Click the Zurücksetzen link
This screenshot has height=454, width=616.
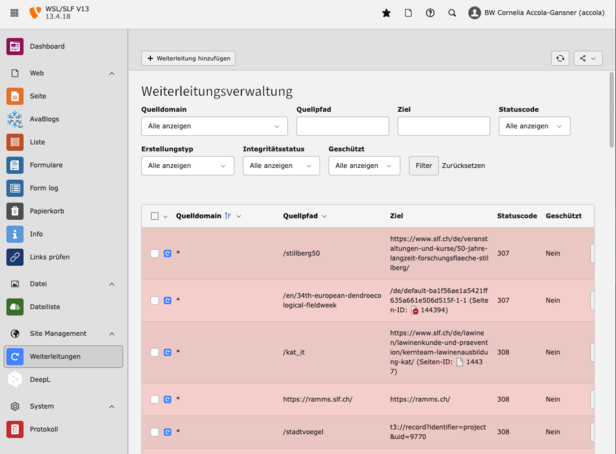[x=463, y=166]
